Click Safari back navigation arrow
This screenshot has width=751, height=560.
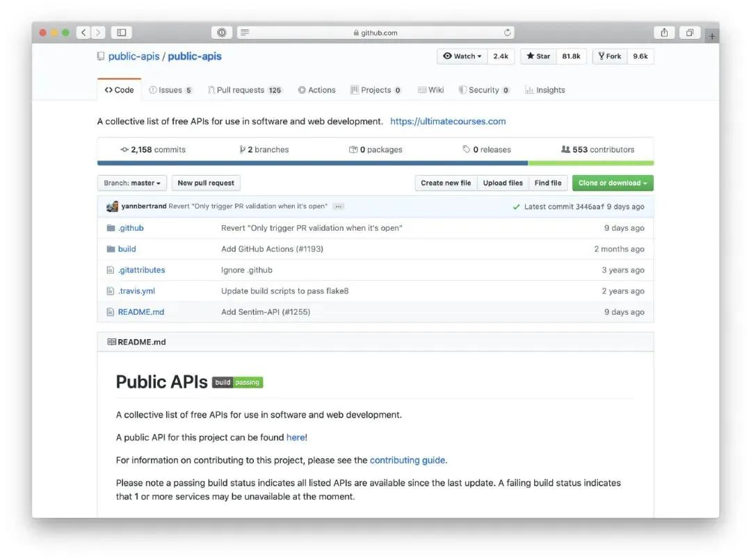tap(83, 33)
